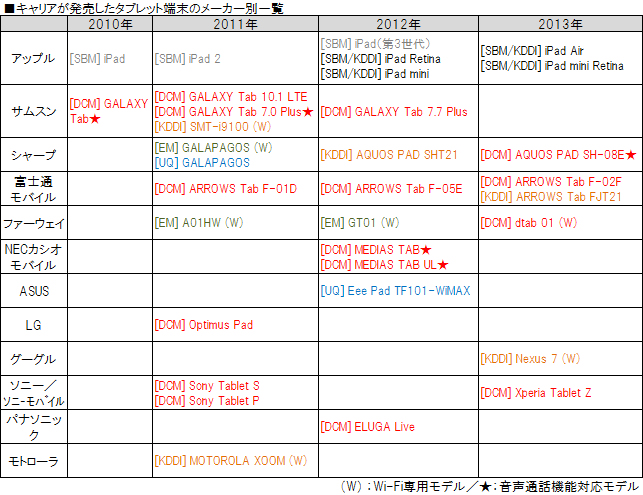Click the [SBM] iPad(第3世代) entry

point(375,43)
